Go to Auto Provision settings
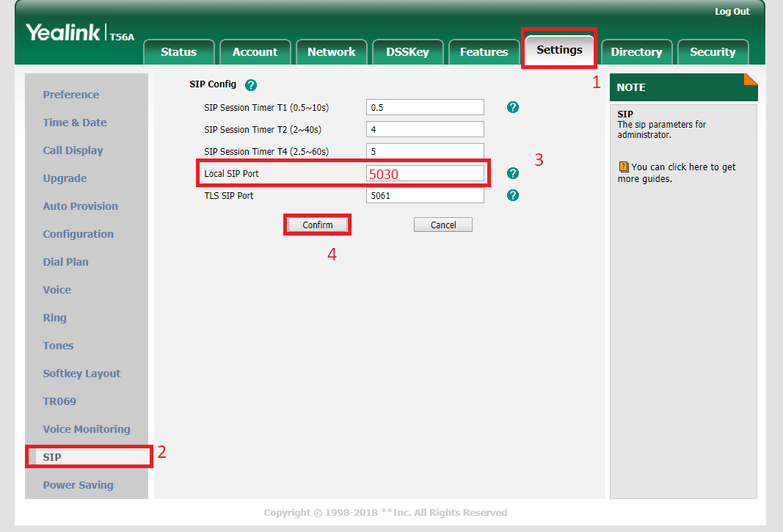 coord(81,206)
